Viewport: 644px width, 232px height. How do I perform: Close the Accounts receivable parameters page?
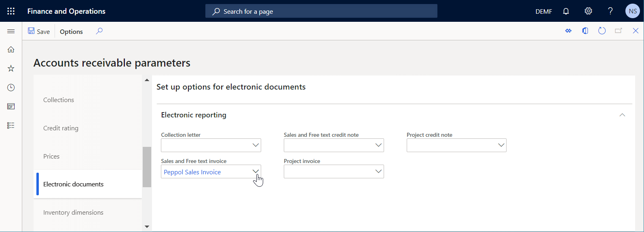(636, 31)
